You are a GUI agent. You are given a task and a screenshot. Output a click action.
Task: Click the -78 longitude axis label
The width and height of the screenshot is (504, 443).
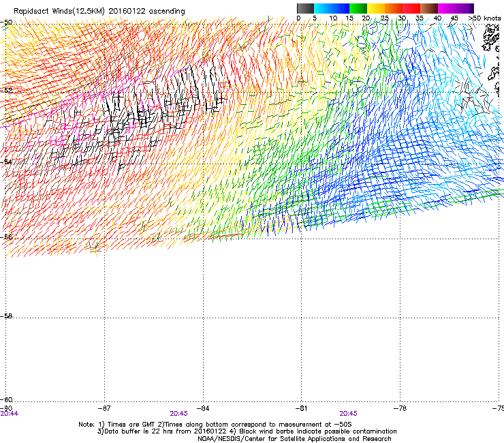(400, 408)
